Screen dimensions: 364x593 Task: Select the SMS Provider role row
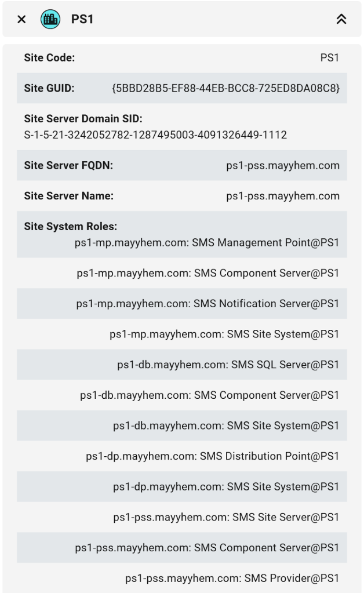pyautogui.click(x=232, y=578)
